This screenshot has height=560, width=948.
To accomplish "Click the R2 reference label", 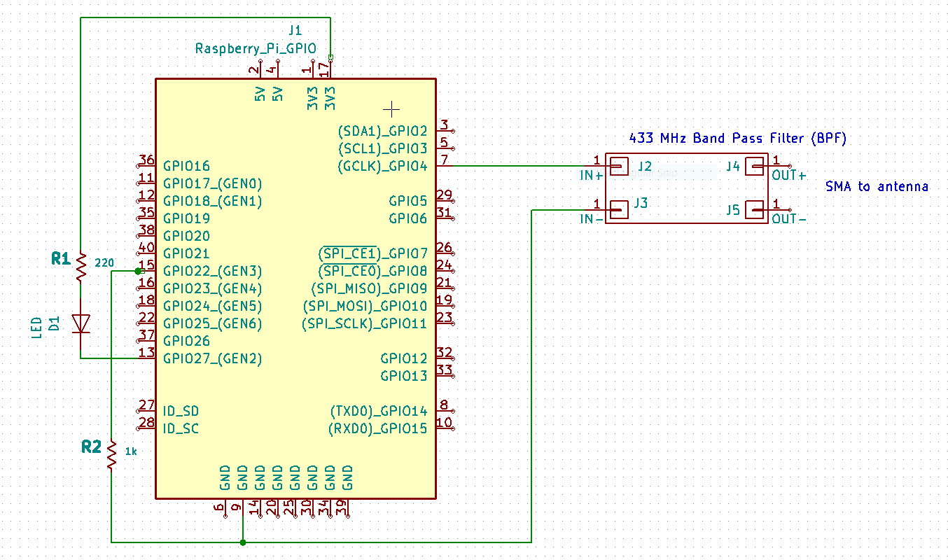I will pos(91,447).
